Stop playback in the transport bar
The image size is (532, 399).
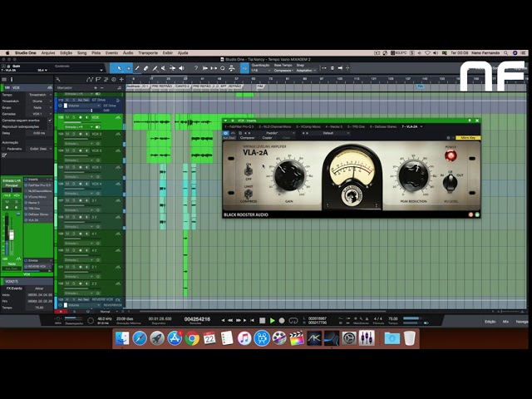pyautogui.click(x=263, y=320)
